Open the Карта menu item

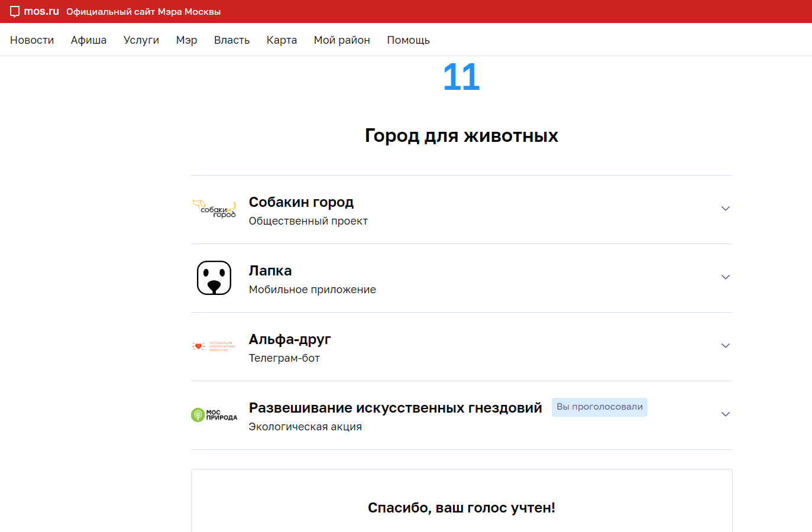pyautogui.click(x=282, y=40)
